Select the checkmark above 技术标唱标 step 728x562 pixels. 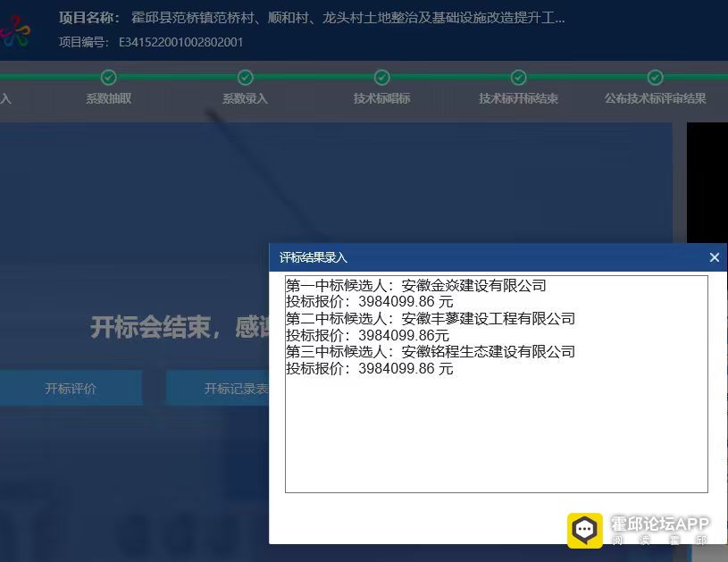tap(381, 78)
